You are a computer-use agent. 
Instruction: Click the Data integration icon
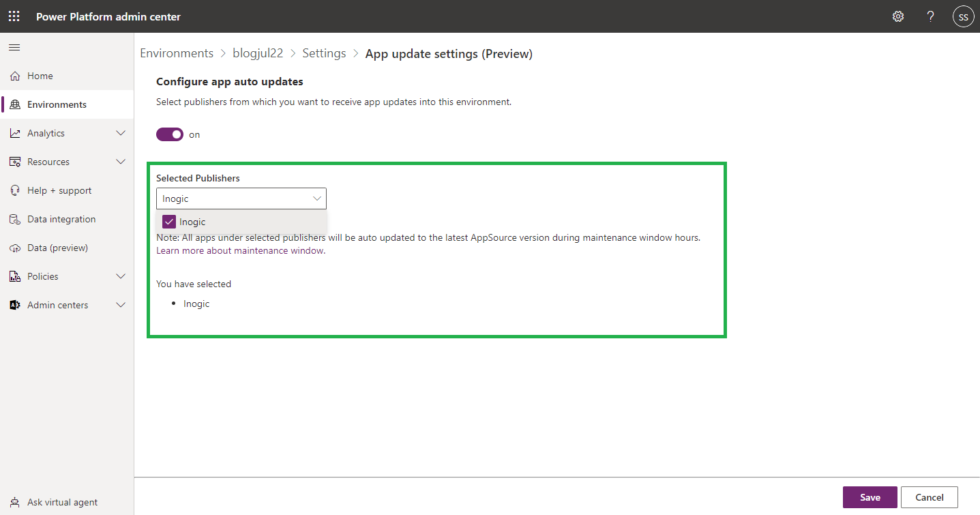(15, 219)
